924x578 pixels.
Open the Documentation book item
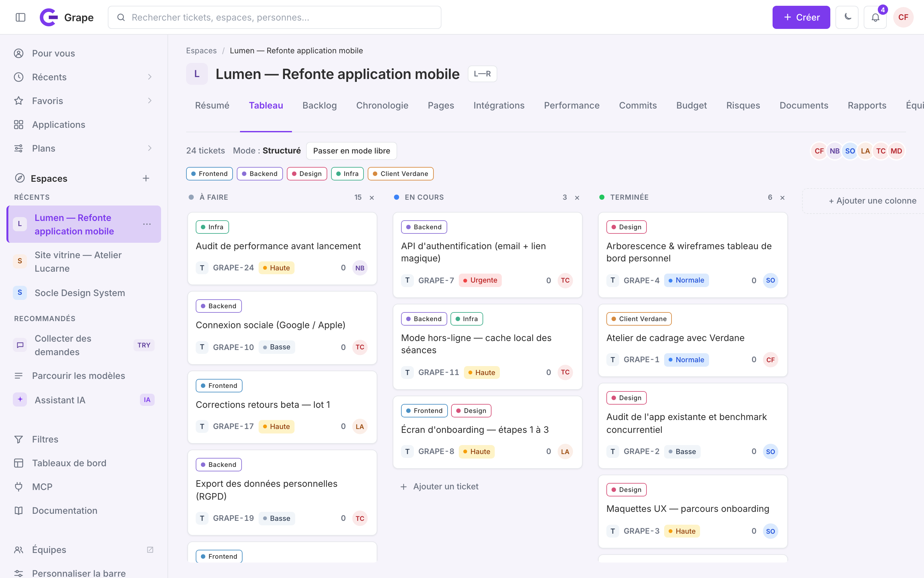pos(84,510)
